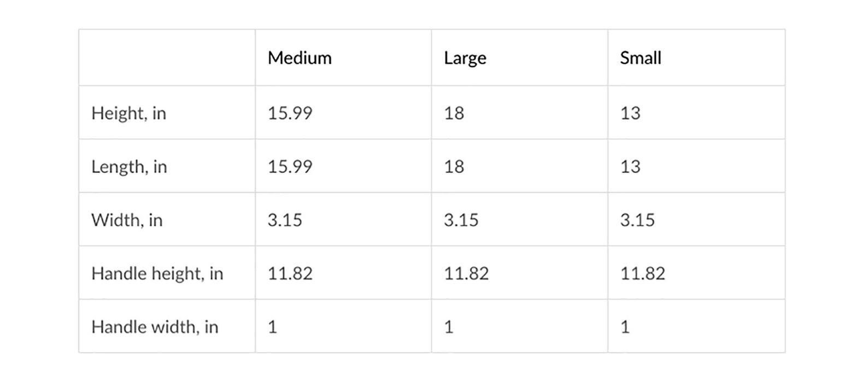Screen dimensions: 868x381
Task: Click the Small height value 13
Action: click(x=630, y=113)
